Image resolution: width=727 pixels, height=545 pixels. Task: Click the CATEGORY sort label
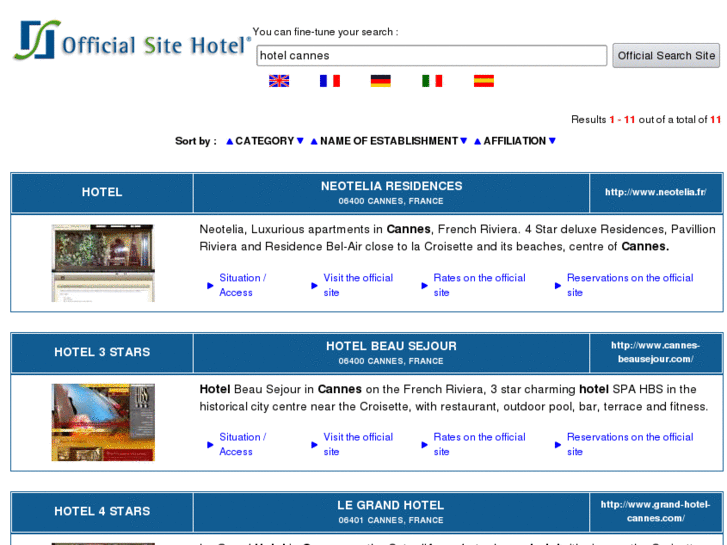[264, 141]
